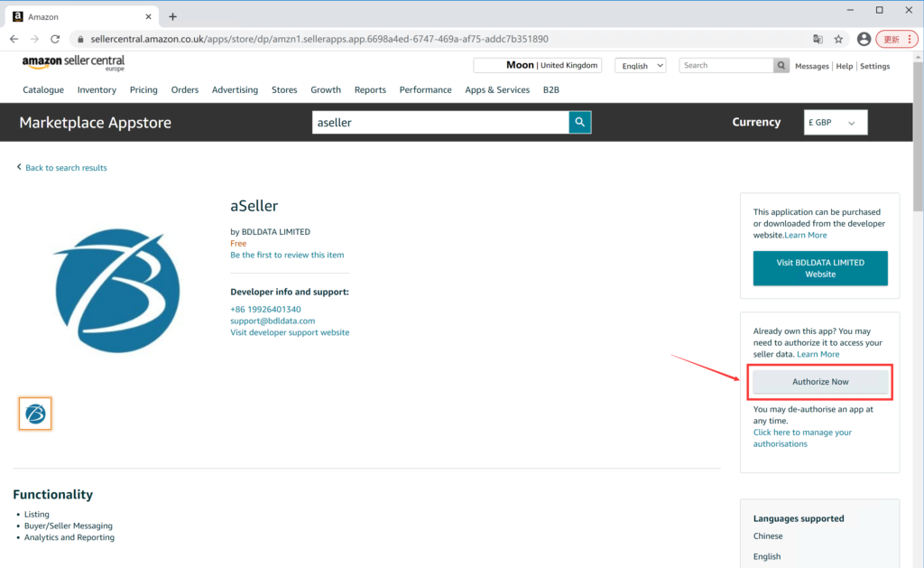Open the Advertising menu
This screenshot has height=568, width=924.
click(x=236, y=89)
